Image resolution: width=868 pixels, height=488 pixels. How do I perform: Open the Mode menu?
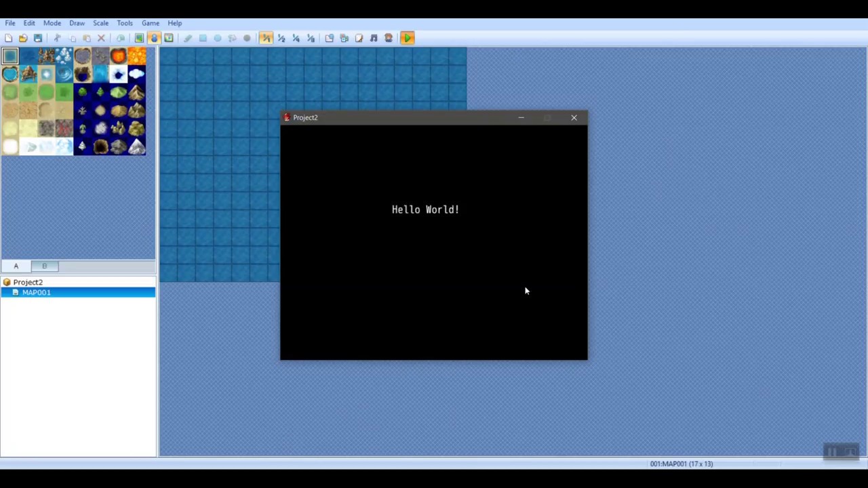(52, 23)
